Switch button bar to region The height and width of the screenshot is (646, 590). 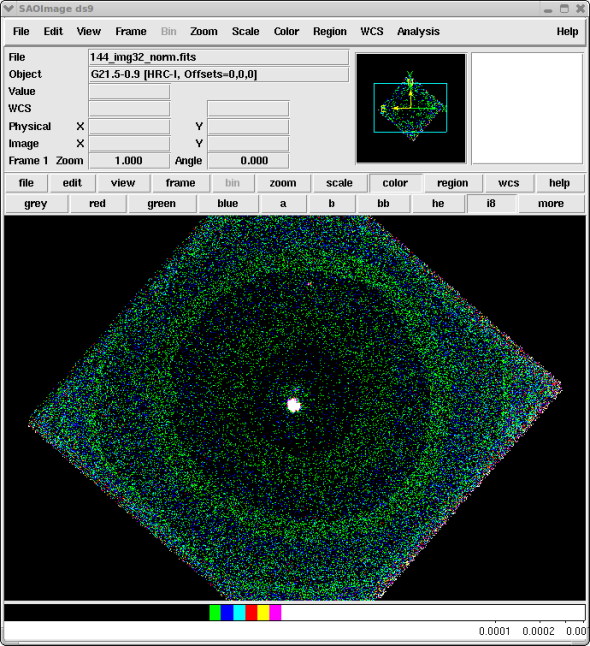[x=452, y=183]
